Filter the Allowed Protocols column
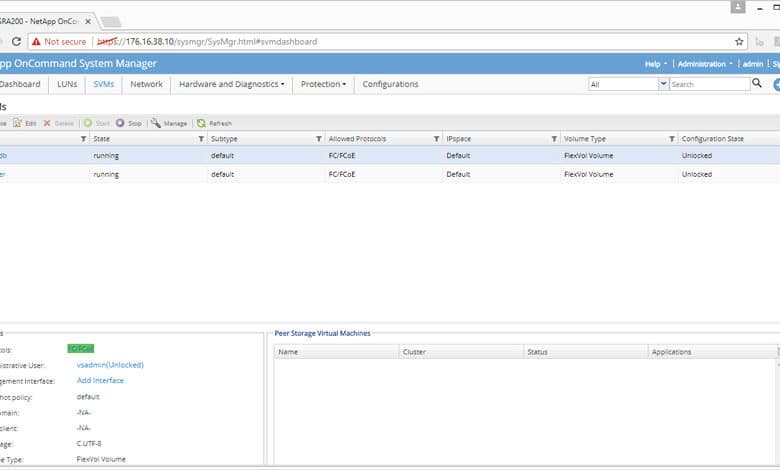The image size is (780, 470). [436, 139]
